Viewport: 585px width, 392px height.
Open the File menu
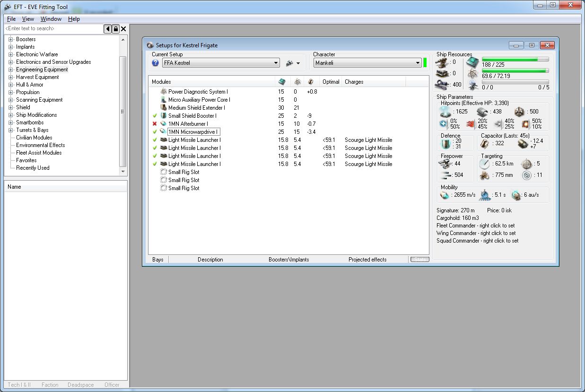[x=11, y=19]
